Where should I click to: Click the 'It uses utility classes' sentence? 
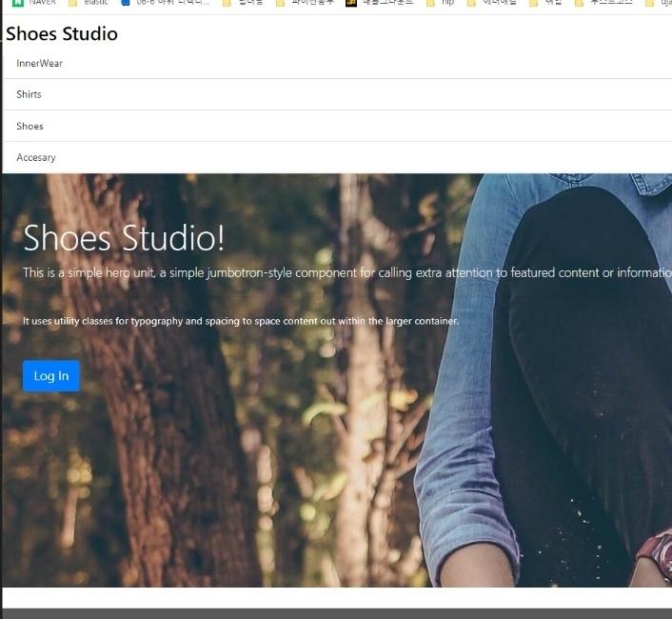pyautogui.click(x=241, y=321)
